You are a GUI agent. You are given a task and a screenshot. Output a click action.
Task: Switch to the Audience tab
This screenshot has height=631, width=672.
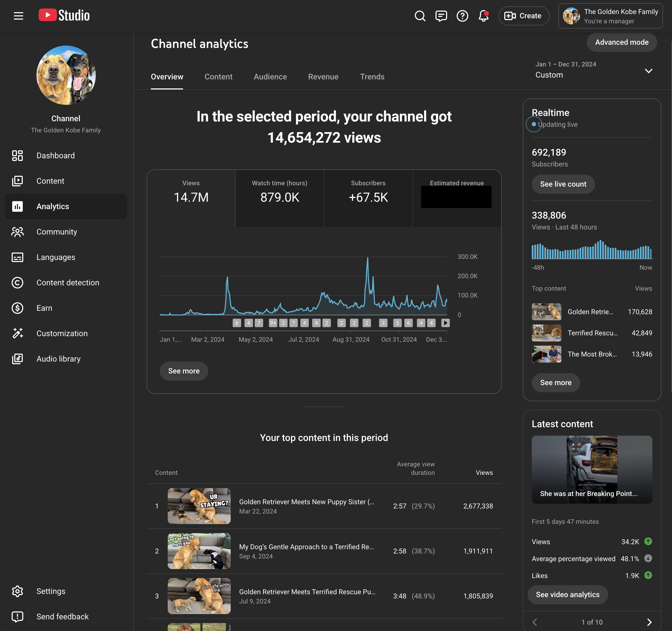click(x=270, y=77)
